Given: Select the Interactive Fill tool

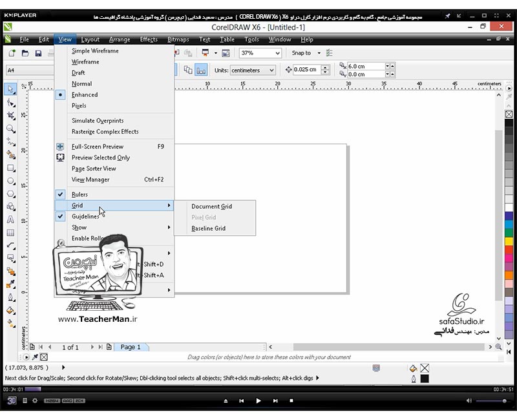Looking at the screenshot, I should click(x=10, y=324).
